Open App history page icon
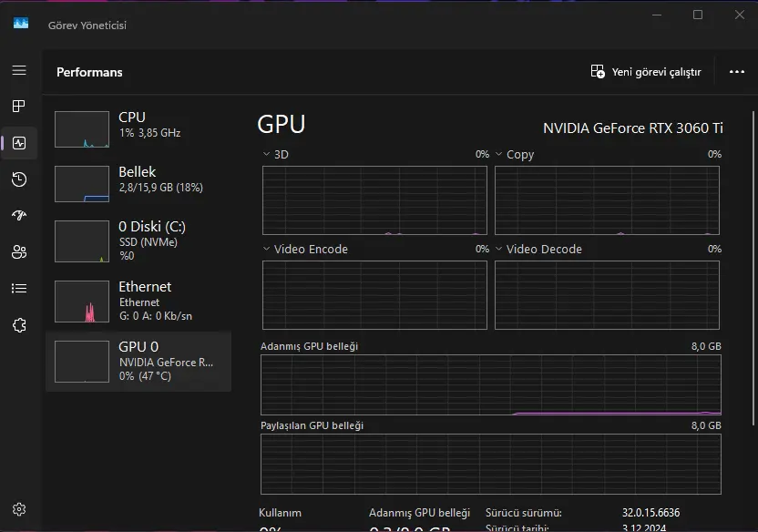Image resolution: width=758 pixels, height=532 pixels. (x=19, y=179)
